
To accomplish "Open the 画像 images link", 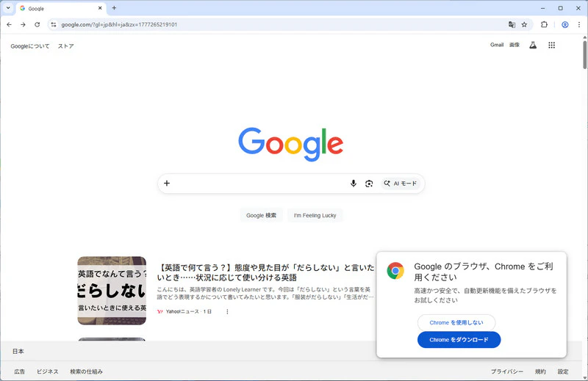I will (x=514, y=45).
